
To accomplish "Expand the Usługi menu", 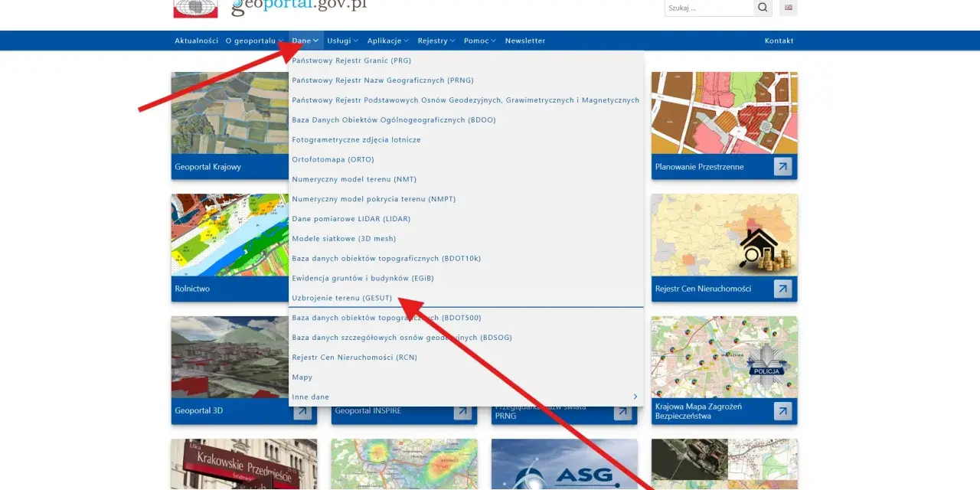I will click(341, 41).
